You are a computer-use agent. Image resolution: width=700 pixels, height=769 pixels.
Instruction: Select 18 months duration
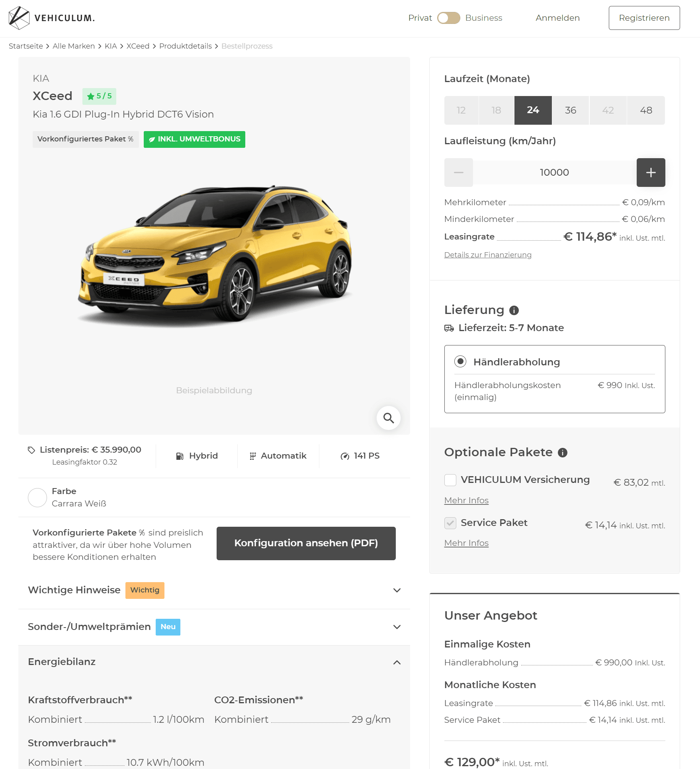pos(496,110)
